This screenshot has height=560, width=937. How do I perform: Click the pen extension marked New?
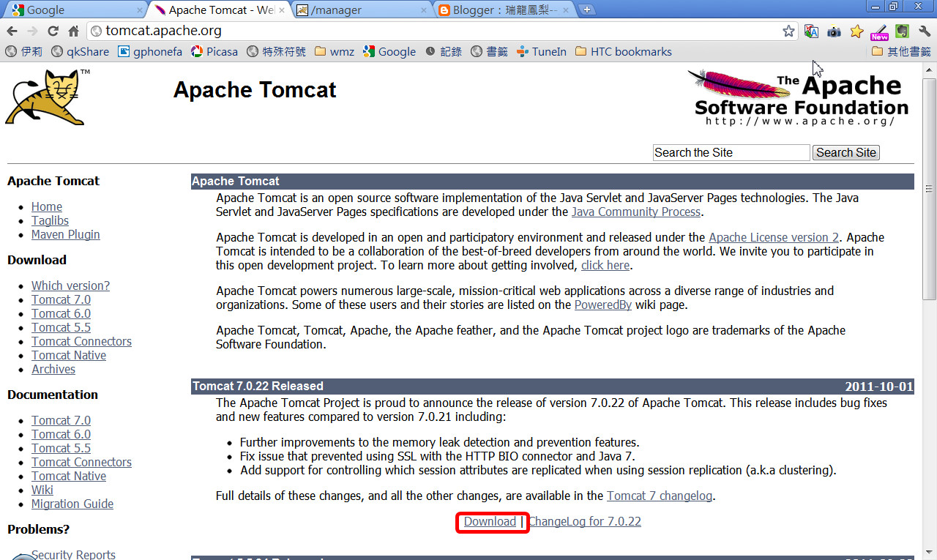tap(879, 31)
